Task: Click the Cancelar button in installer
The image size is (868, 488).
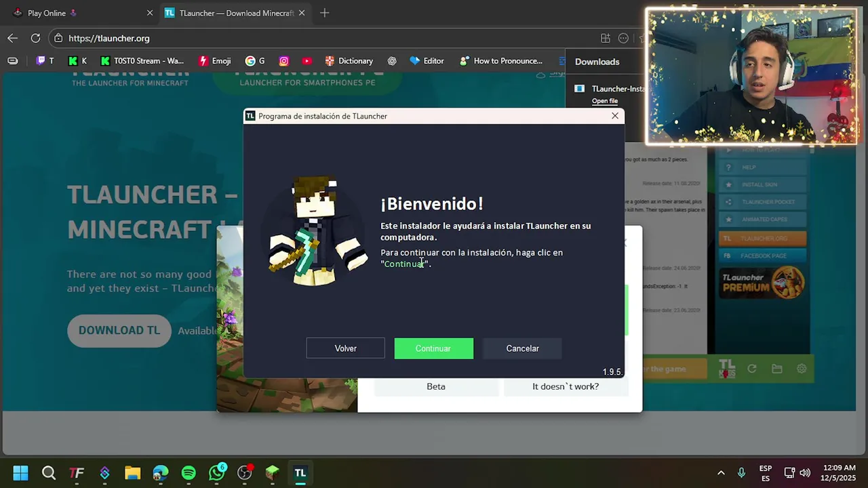Action: pyautogui.click(x=522, y=348)
